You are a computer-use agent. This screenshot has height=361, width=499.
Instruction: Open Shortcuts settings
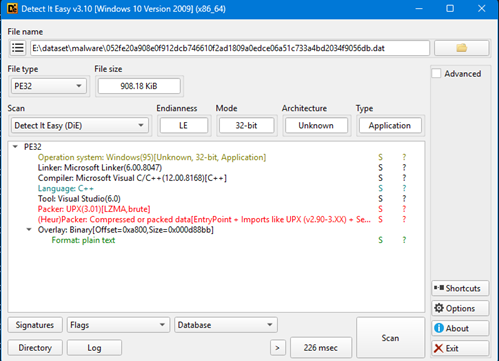[460, 288]
